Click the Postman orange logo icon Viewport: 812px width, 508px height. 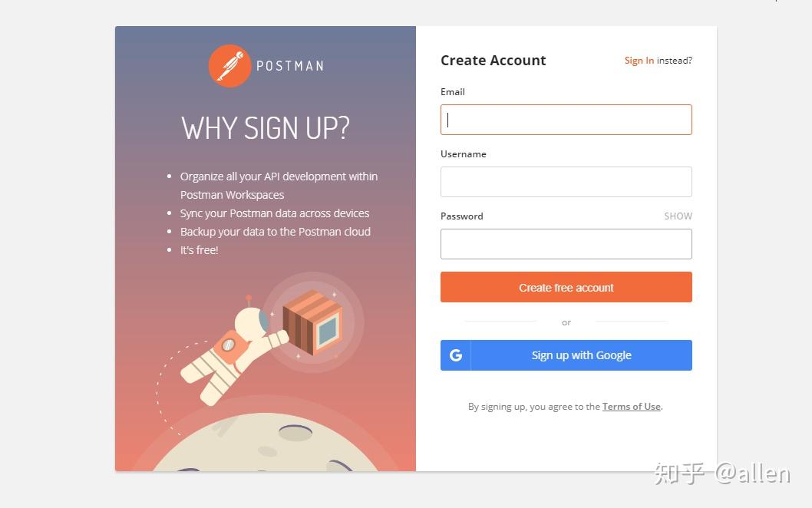coord(229,66)
